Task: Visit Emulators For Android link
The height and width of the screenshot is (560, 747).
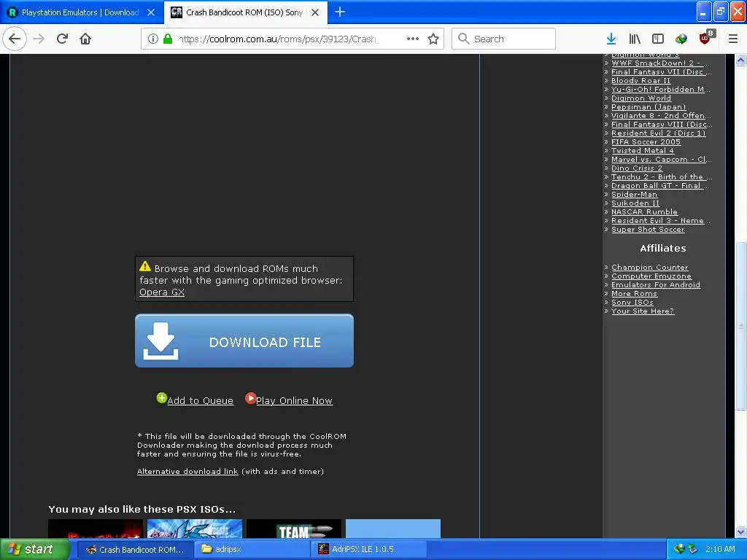Action: [656, 285]
